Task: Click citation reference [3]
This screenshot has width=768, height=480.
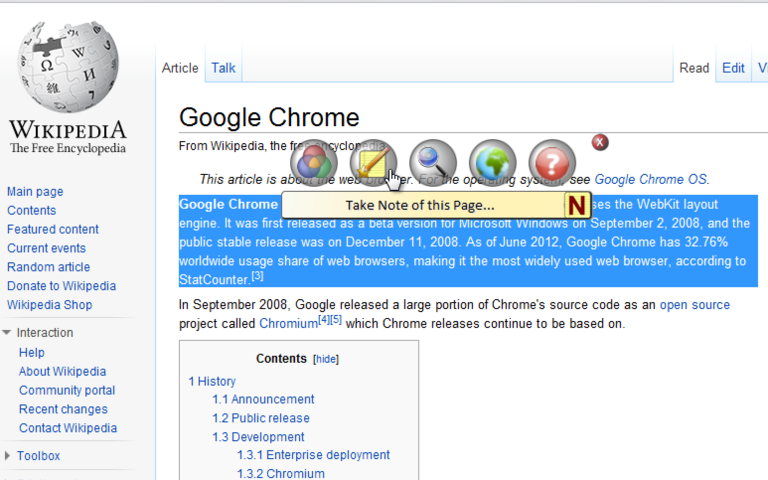Action: (258, 276)
